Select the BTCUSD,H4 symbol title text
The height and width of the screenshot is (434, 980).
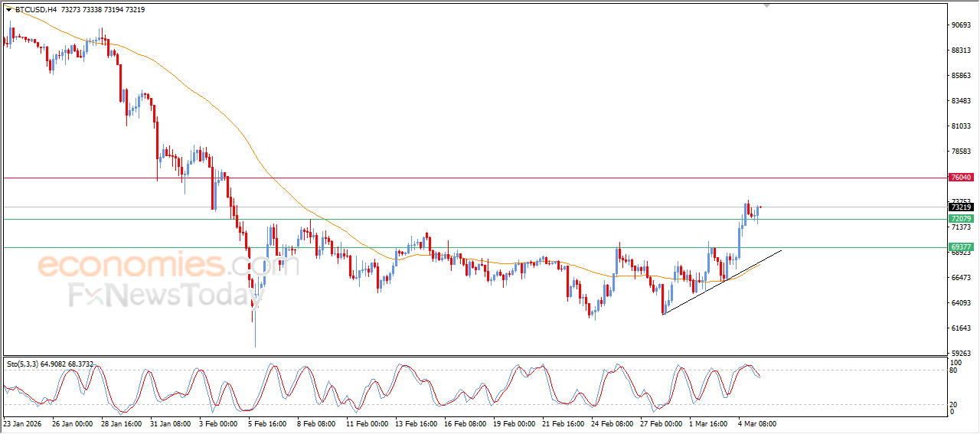coord(35,10)
